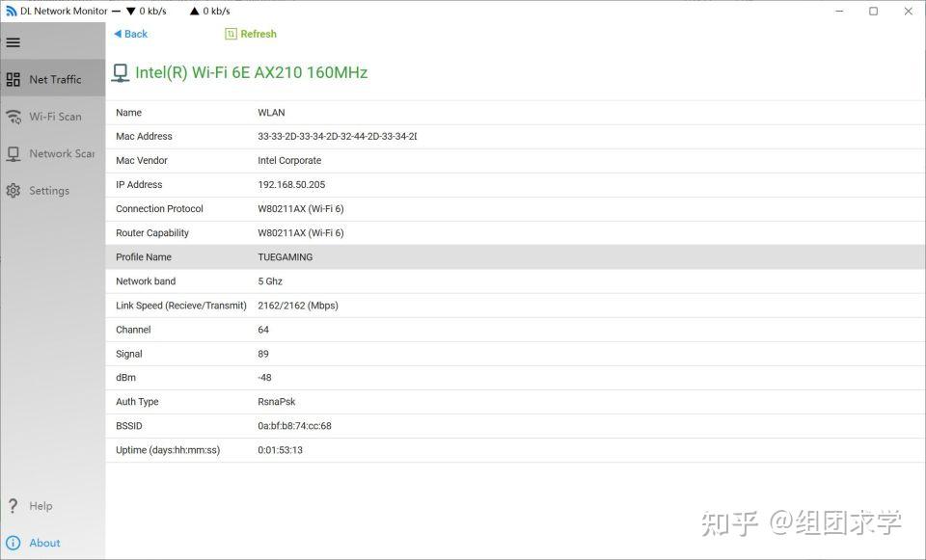Click the DL Network Monitor logo in titlebar

pos(11,11)
